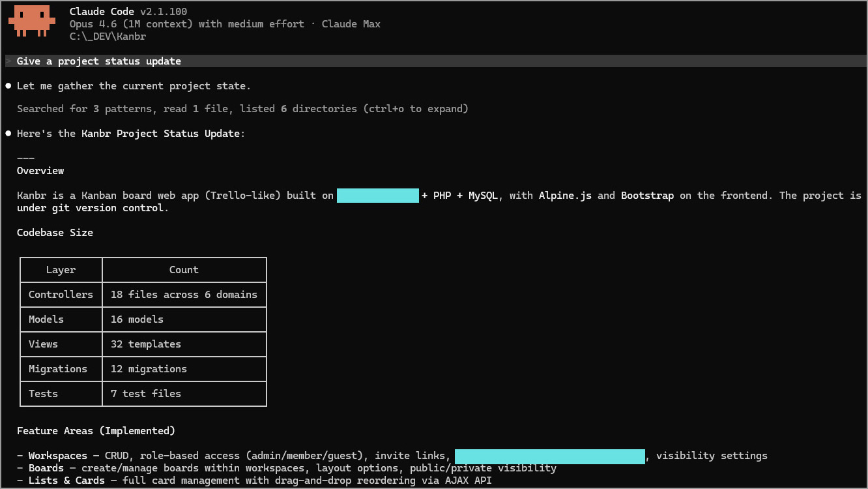The height and width of the screenshot is (489, 868).
Task: Select the "Layer" table column header
Action: coord(61,270)
